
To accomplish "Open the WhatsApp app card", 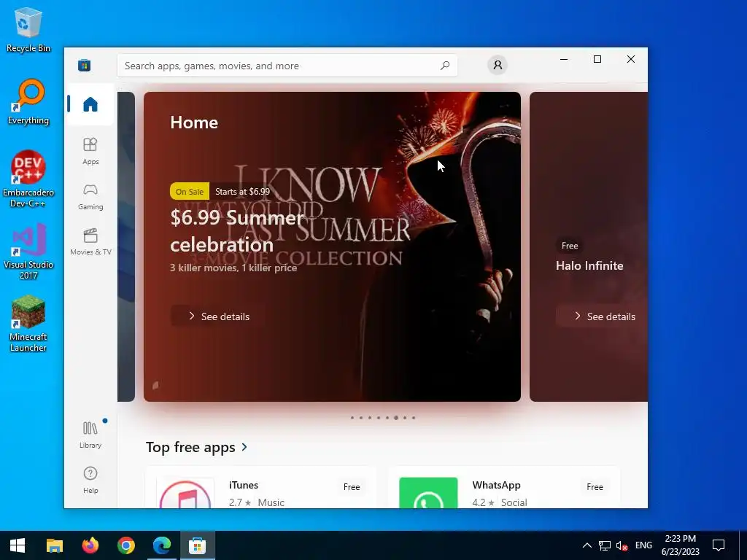I will 504,488.
